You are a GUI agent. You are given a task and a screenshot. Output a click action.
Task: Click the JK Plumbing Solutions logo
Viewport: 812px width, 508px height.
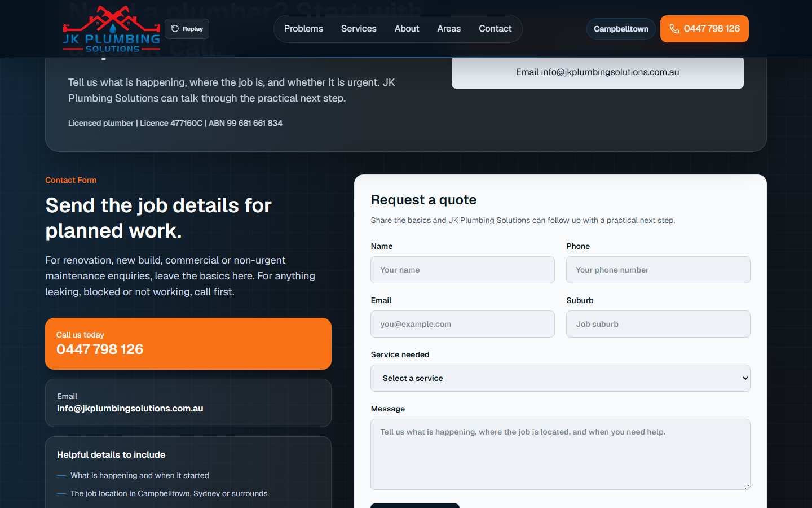pyautogui.click(x=112, y=29)
